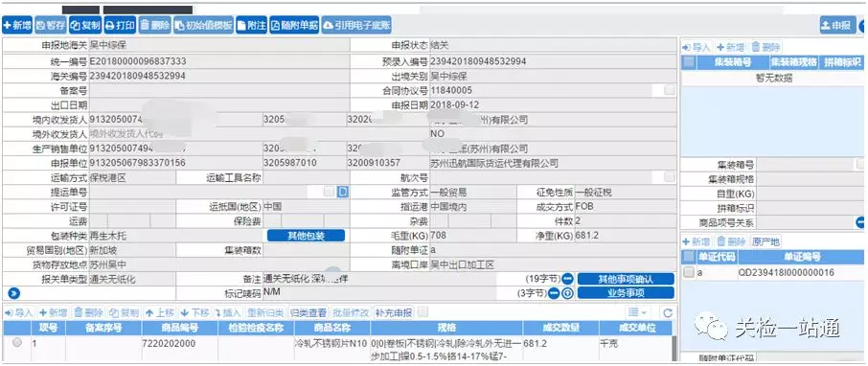Click the blue 其他包装 button
The height and width of the screenshot is (366, 868).
307,236
